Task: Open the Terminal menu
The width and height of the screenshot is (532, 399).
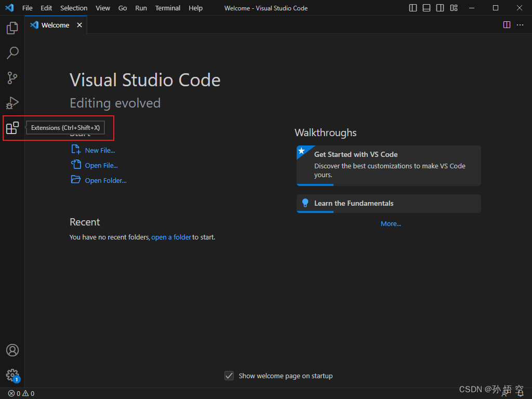Action: point(168,8)
